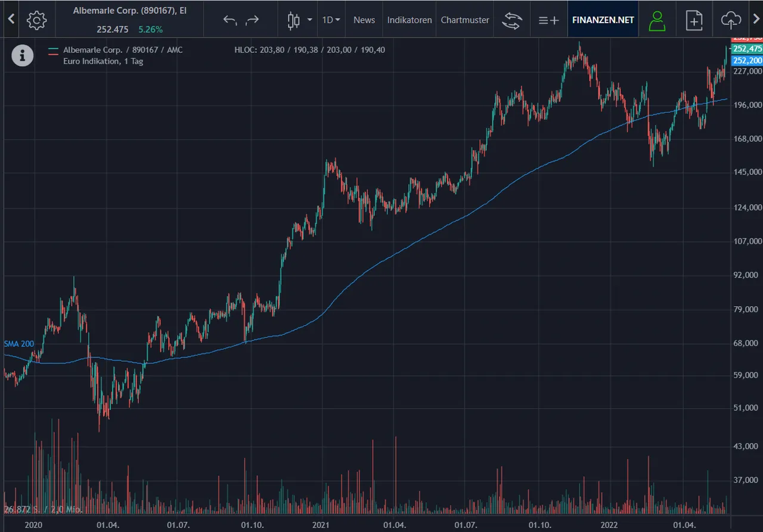763x532 pixels.
Task: Click the 196,000 price axis label
Action: [748, 105]
